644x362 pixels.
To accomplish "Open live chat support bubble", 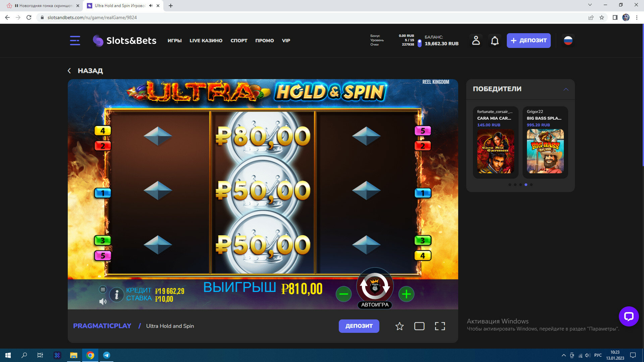I will (629, 316).
